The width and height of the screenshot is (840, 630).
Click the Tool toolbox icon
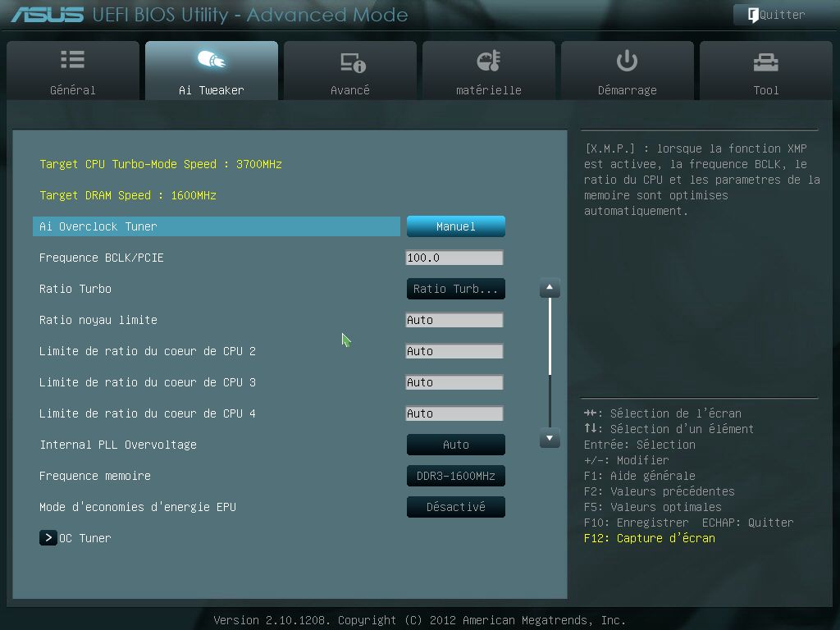[x=765, y=62]
